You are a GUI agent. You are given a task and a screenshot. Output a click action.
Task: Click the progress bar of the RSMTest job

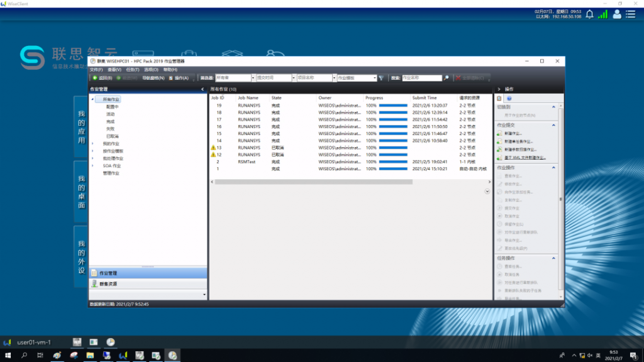click(393, 162)
